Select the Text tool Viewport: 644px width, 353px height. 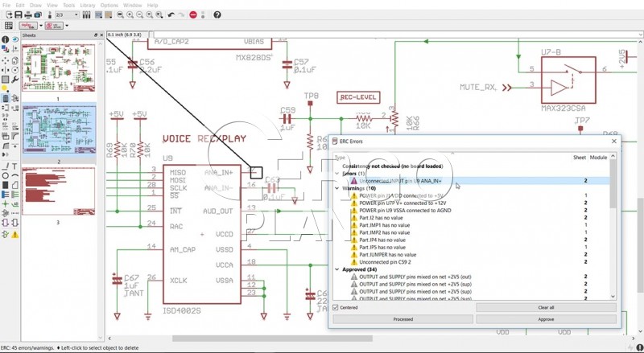15,166
